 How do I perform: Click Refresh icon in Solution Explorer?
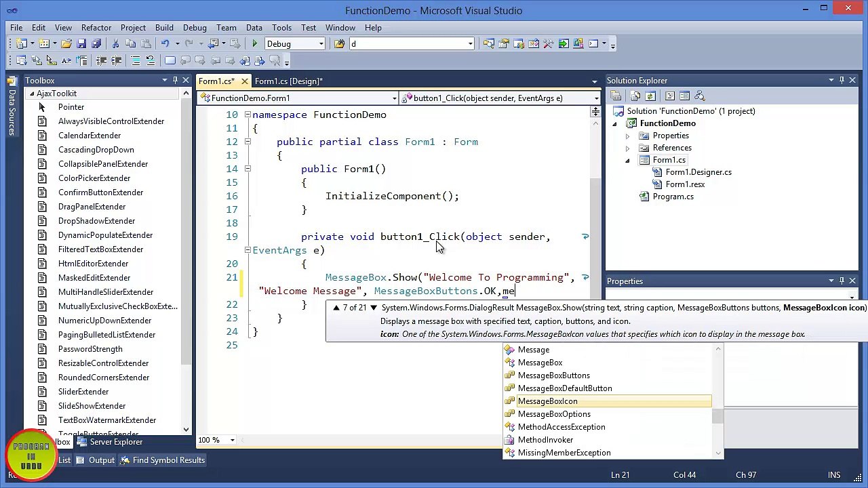(650, 96)
